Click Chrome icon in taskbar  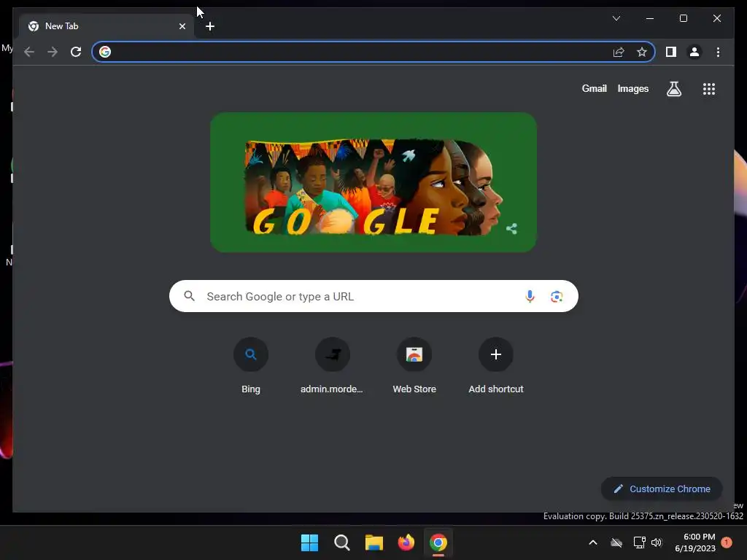tap(438, 542)
